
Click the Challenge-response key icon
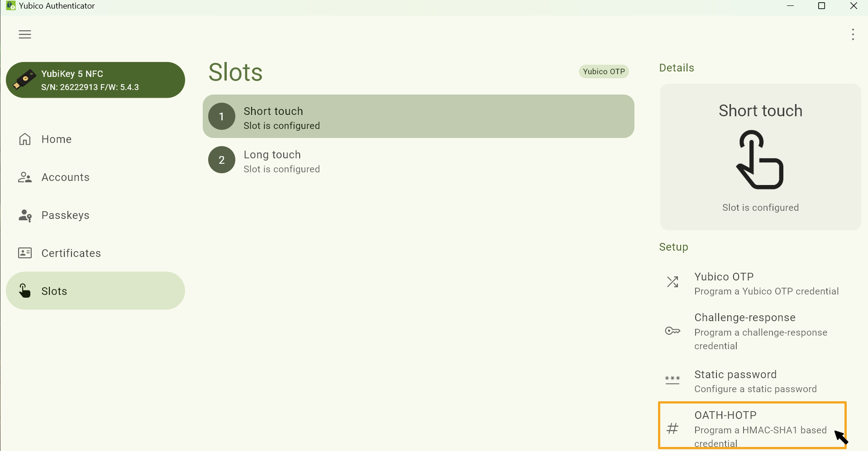tap(672, 331)
